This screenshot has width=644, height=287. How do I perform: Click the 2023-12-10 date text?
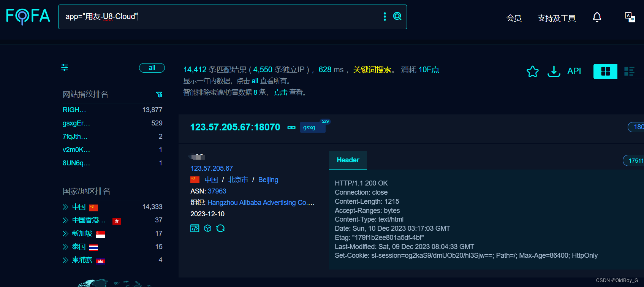207,214
